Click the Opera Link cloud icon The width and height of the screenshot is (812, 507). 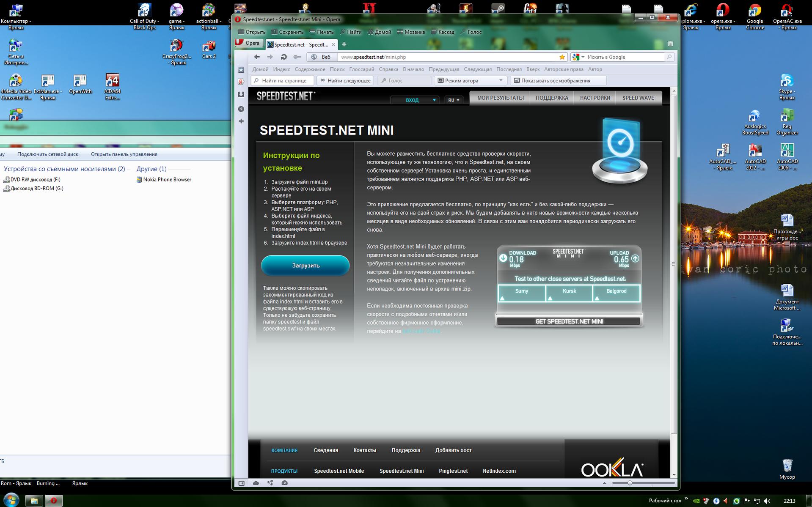pyautogui.click(x=256, y=483)
